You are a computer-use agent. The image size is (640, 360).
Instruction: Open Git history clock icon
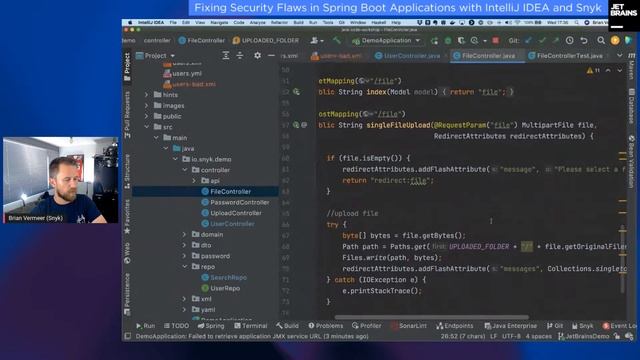[x=570, y=40]
